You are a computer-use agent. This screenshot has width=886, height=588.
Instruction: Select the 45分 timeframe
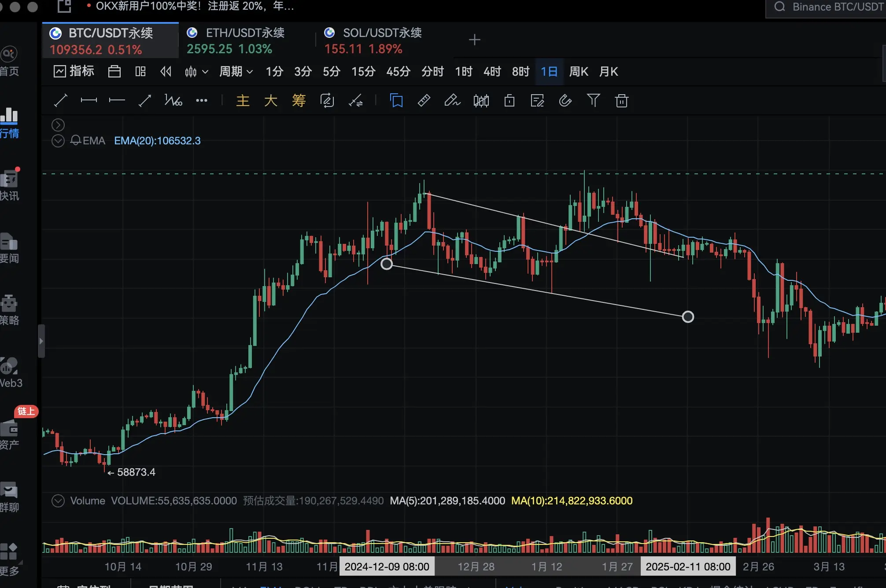[398, 71]
